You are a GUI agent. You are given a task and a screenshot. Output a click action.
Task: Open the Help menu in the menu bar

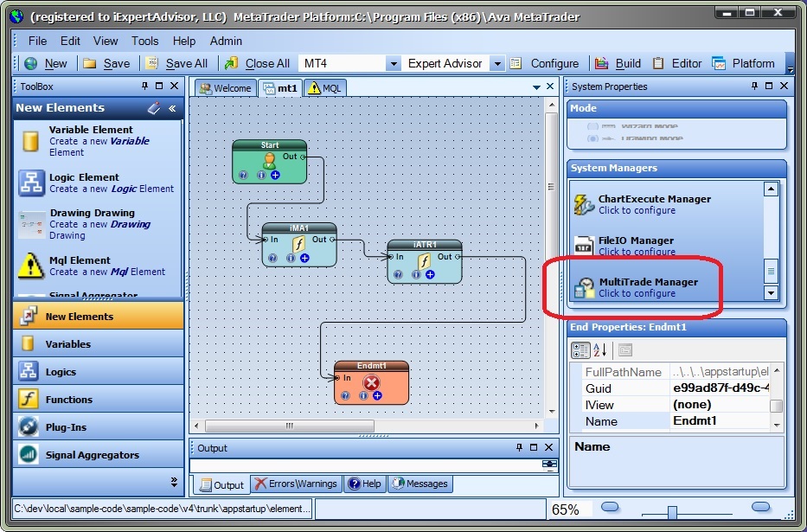[x=183, y=41]
